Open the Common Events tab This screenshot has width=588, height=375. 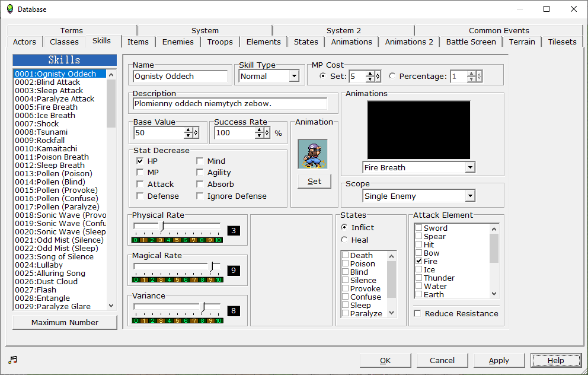point(498,30)
